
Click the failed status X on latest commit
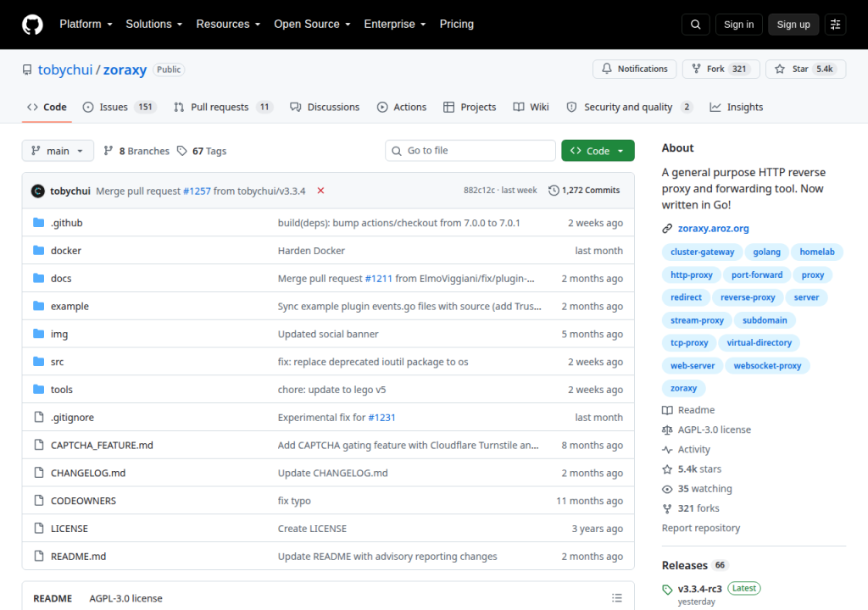click(320, 191)
